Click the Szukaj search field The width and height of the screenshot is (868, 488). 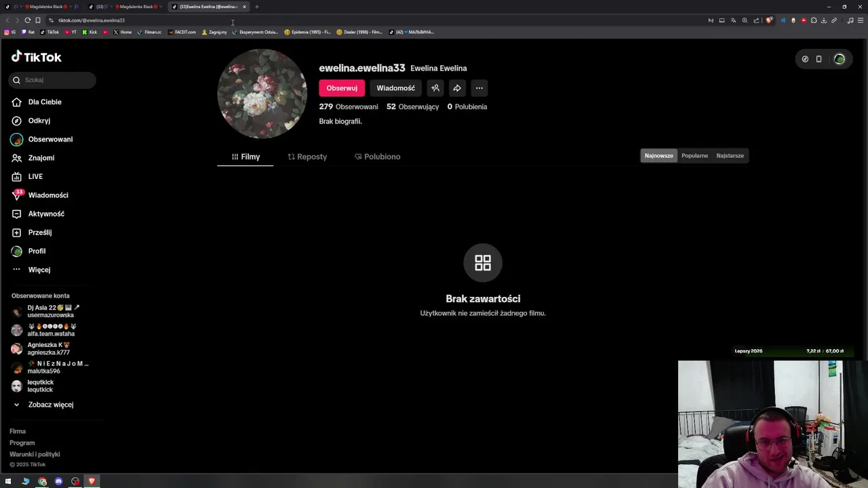click(x=52, y=80)
